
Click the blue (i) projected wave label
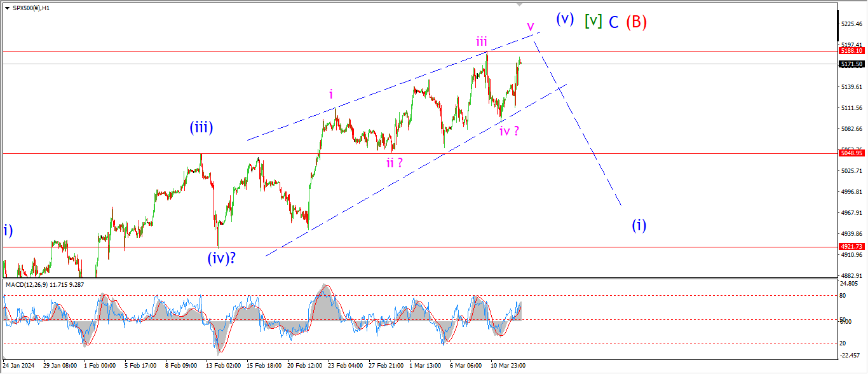pos(639,225)
